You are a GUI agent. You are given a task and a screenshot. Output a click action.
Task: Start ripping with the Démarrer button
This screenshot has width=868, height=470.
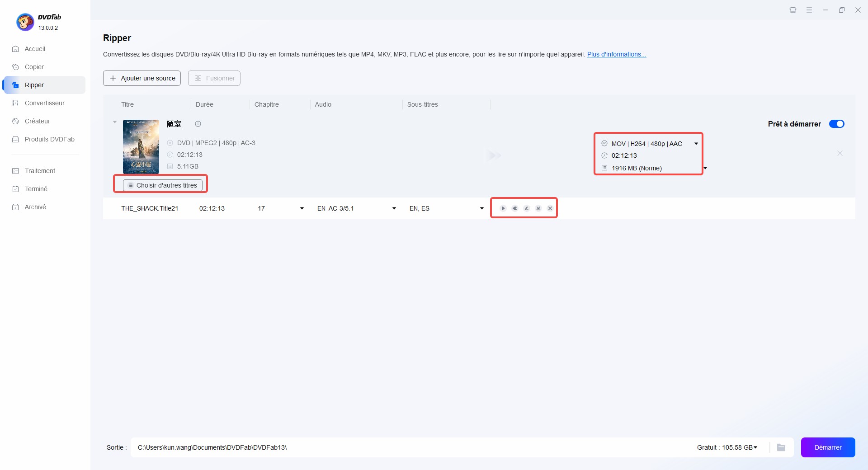click(x=828, y=447)
